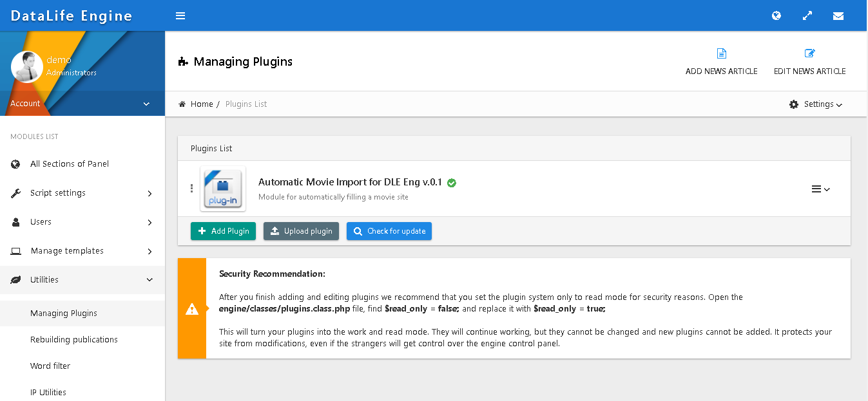
Task: Open the site globe icon in header
Action: (776, 15)
